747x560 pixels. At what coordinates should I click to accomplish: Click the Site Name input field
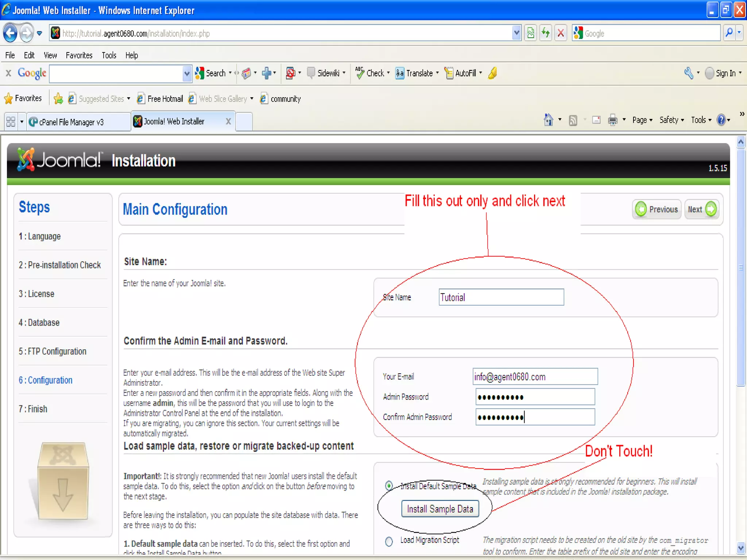(x=501, y=297)
